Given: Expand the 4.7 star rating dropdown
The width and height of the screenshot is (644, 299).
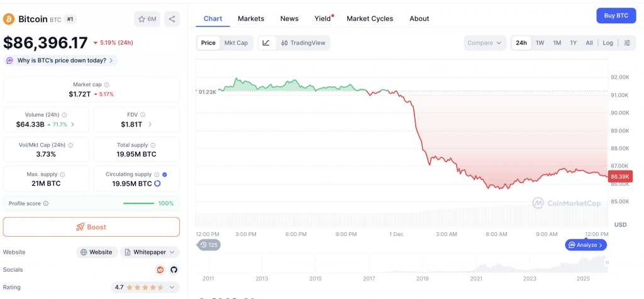Looking at the screenshot, I should [144, 287].
